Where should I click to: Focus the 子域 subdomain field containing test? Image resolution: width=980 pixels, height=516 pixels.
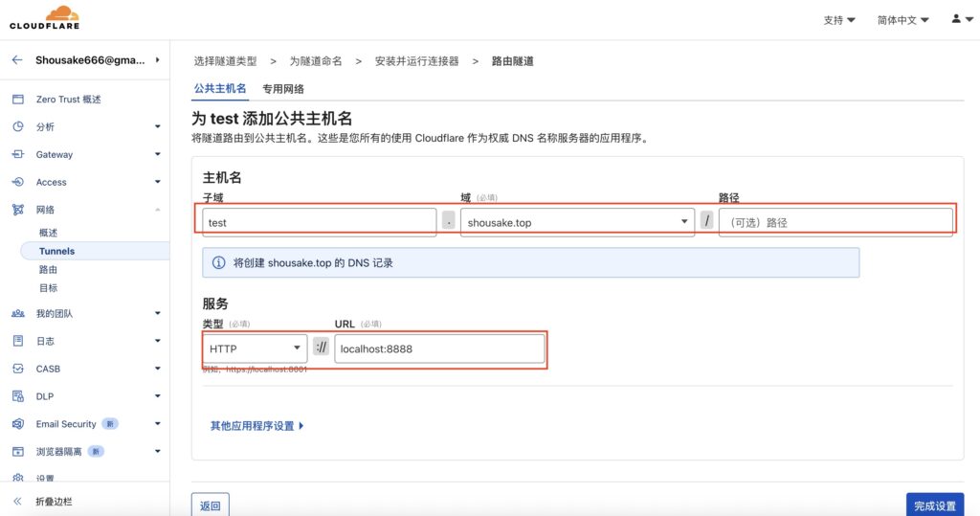320,222
